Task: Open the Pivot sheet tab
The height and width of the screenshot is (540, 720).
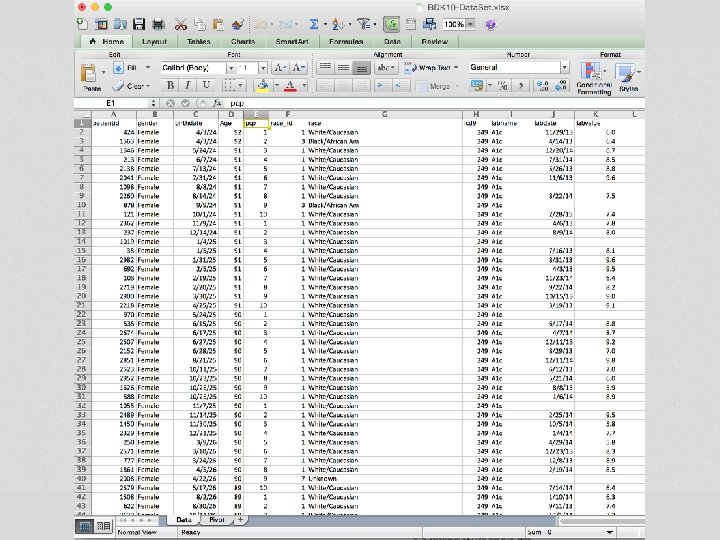Action: pyautogui.click(x=217, y=520)
